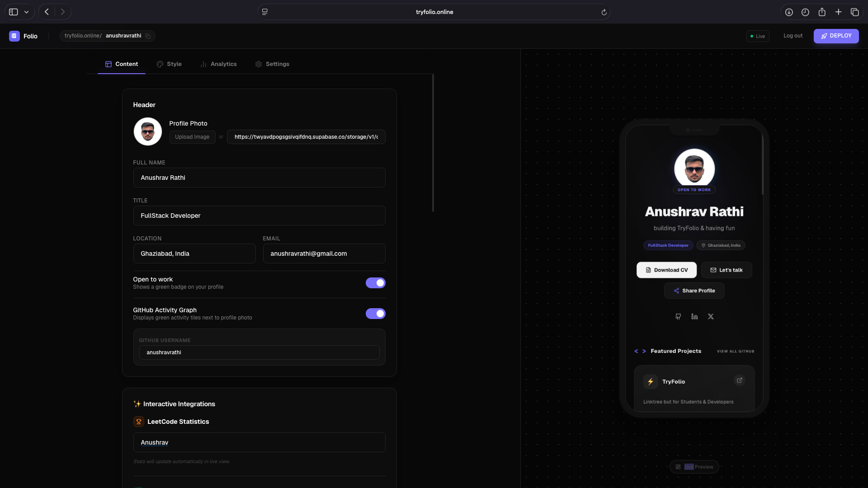The height and width of the screenshot is (488, 868).
Task: Switch to the Content tab
Action: [122, 64]
